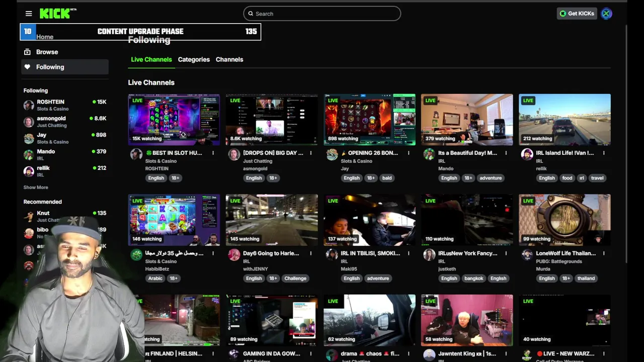
Task: Open the 40 watching LIVE NEW WARZ thumbnail
Action: click(x=565, y=320)
